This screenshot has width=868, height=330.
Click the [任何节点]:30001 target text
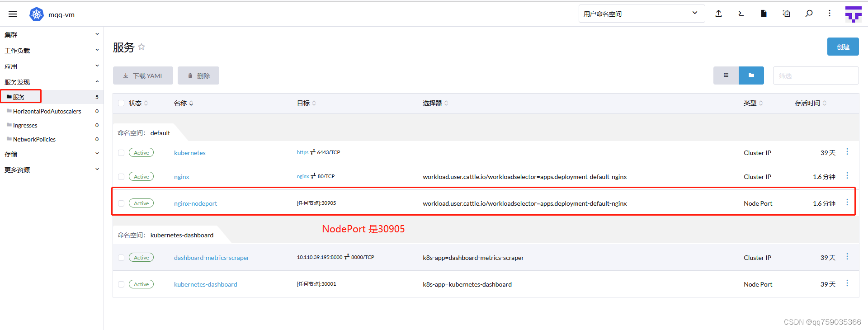(x=316, y=284)
